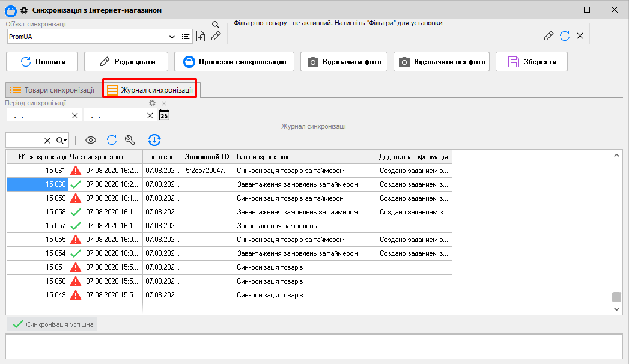
Task: Click the wrench settings icon in journal toolbar
Action: (x=129, y=140)
